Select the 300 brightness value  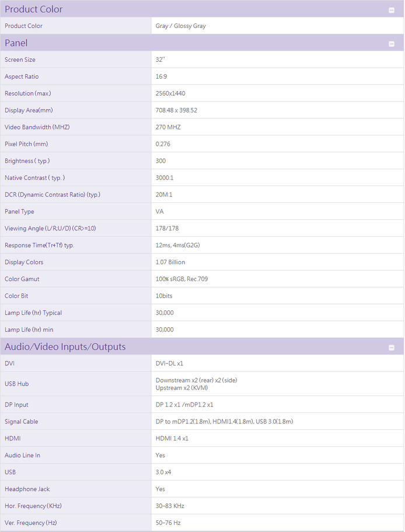(x=160, y=161)
